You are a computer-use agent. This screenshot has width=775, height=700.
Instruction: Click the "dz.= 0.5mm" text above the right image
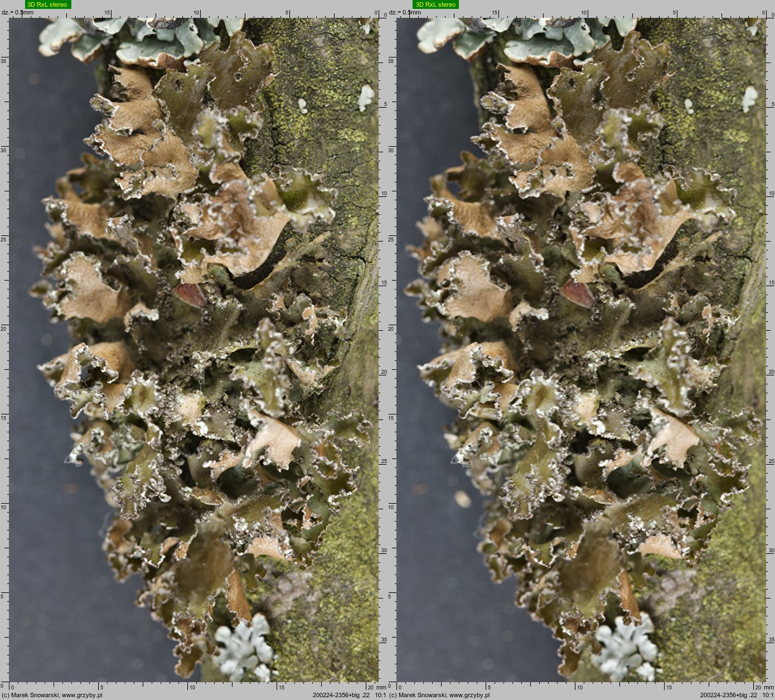point(405,12)
